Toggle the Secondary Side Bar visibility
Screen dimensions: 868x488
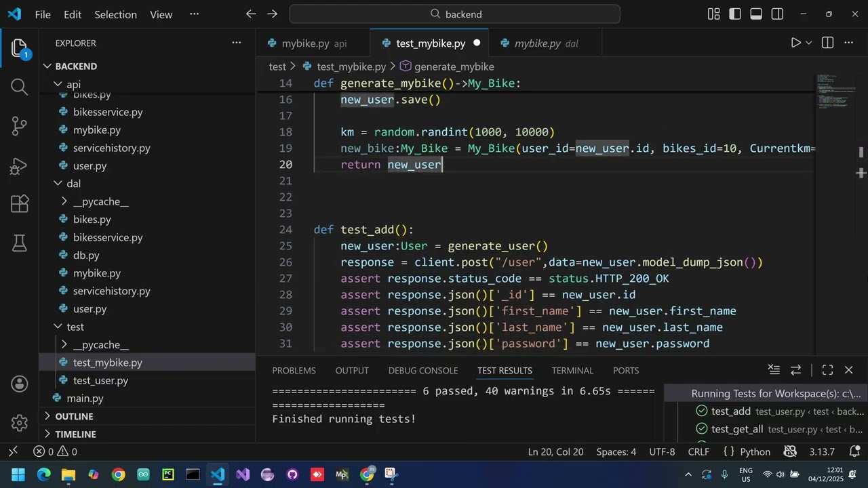[x=778, y=14]
